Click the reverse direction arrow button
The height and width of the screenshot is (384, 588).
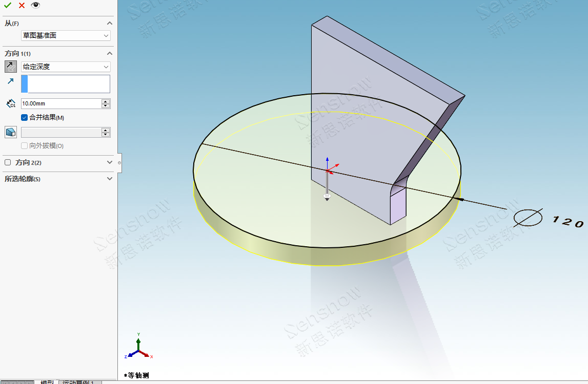[x=11, y=67]
